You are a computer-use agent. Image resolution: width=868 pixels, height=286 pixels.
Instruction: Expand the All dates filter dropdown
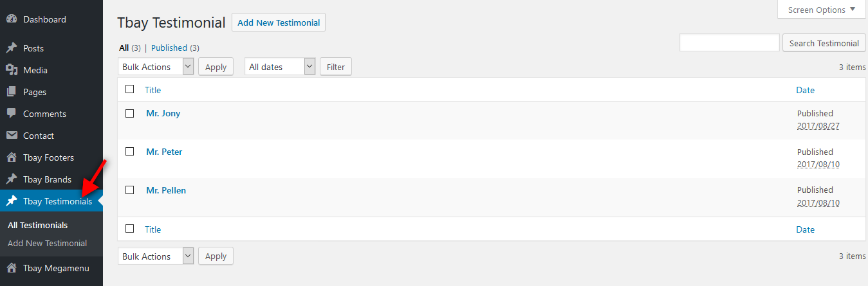(280, 67)
